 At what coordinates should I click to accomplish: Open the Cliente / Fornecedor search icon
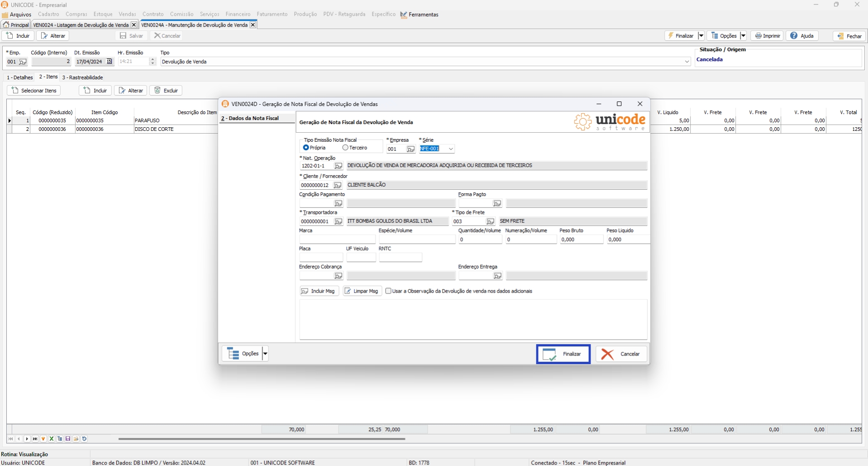pos(337,185)
